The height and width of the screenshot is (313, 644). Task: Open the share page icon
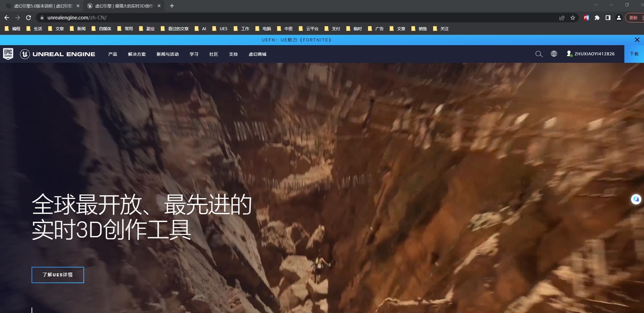[562, 17]
